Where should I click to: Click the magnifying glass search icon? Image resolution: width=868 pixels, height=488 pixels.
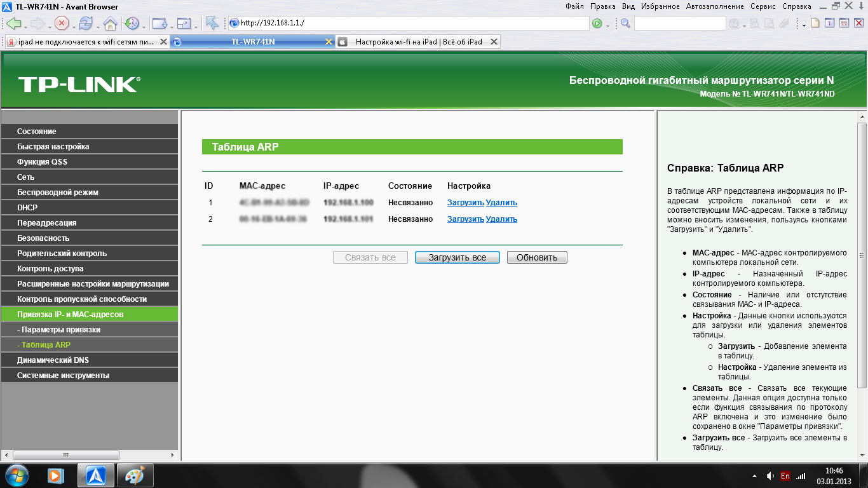coord(625,24)
